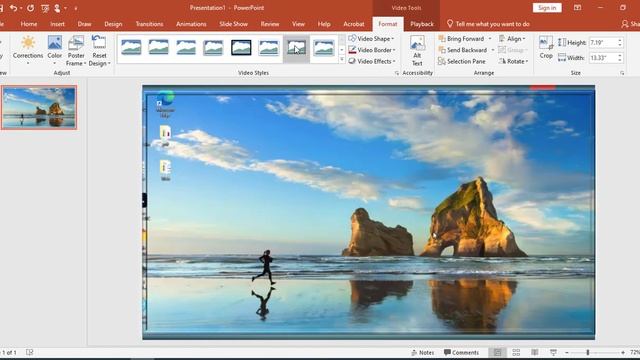The image size is (640, 360).
Task: Open the Color adjustment options
Action: point(54,51)
